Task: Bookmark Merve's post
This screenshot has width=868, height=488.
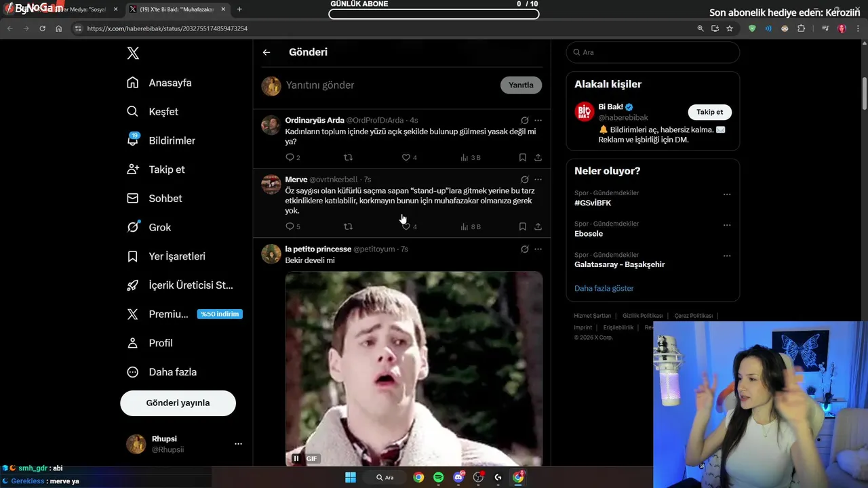Action: (x=522, y=226)
